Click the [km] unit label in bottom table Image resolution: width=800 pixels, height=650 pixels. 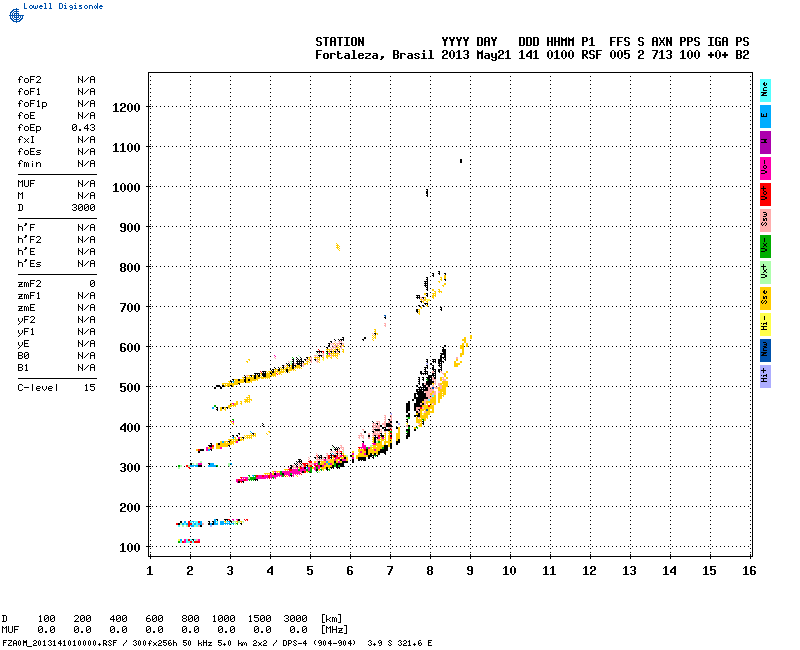point(331,618)
